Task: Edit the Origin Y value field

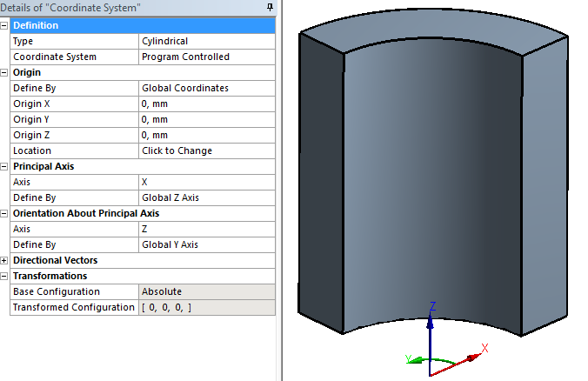Action: pyautogui.click(x=207, y=120)
